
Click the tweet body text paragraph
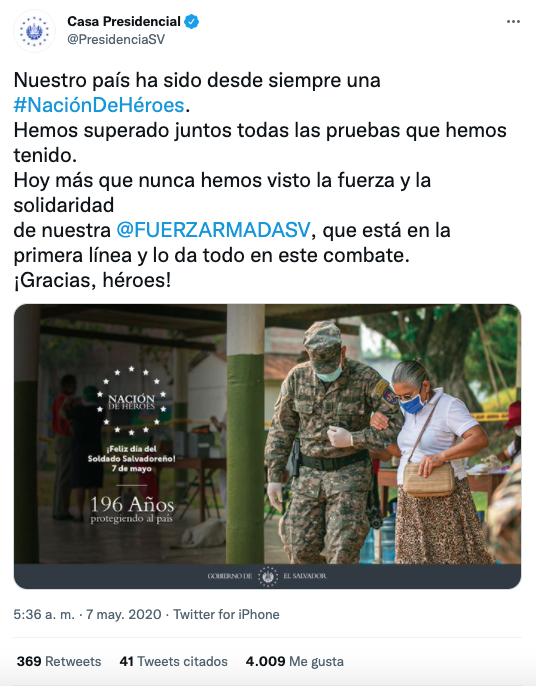point(260,180)
